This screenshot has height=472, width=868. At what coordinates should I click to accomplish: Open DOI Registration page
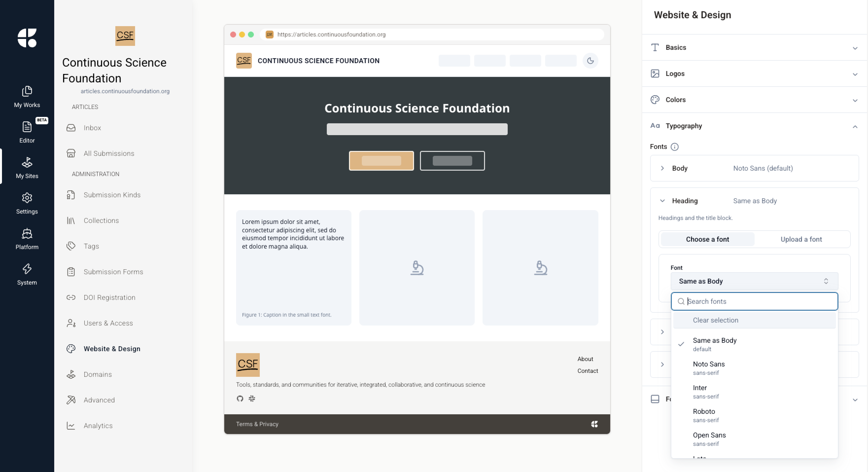(x=123, y=297)
